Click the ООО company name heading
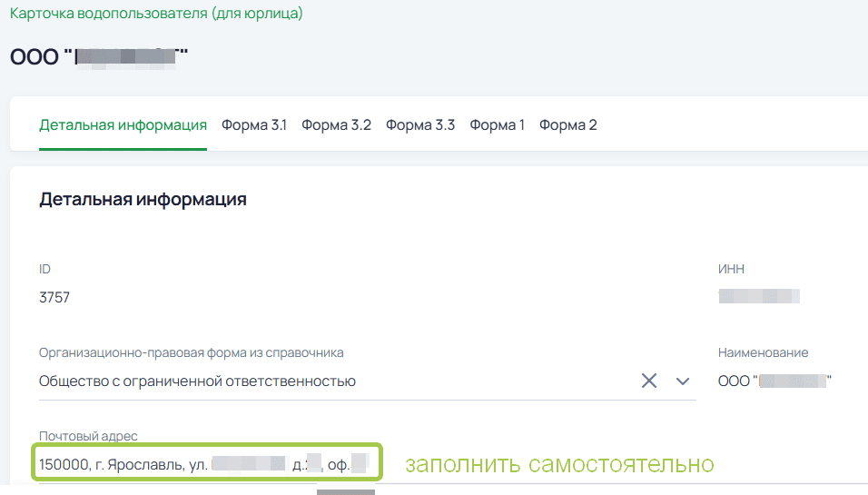The height and width of the screenshot is (495, 868). point(98,56)
